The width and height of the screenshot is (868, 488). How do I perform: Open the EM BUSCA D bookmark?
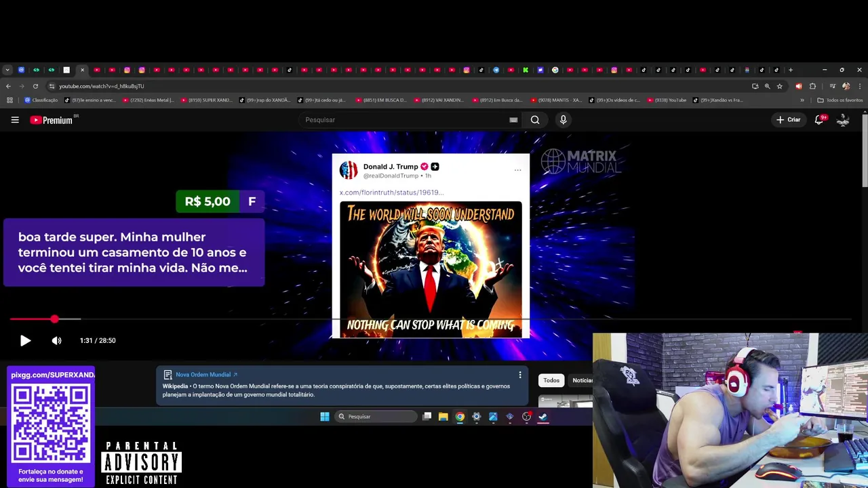tap(381, 100)
